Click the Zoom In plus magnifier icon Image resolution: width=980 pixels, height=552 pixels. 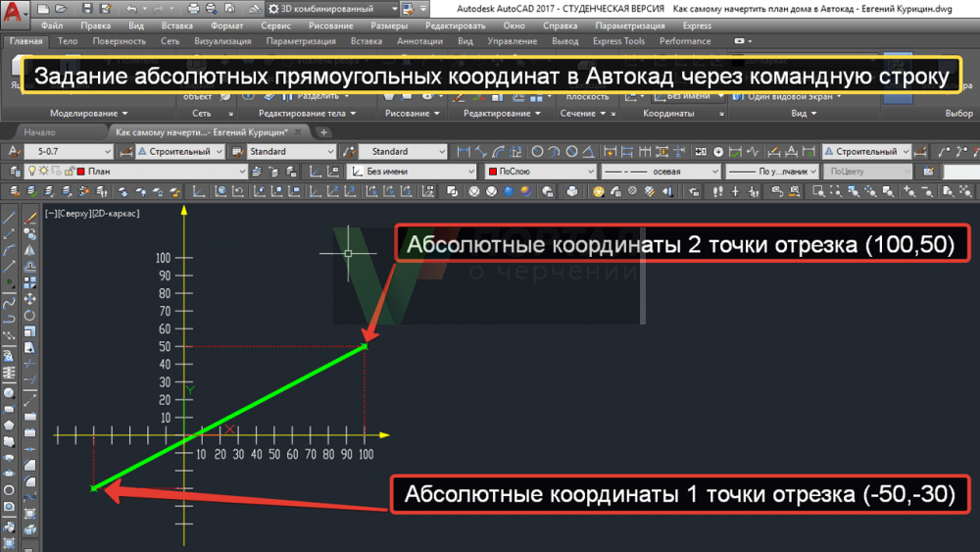909,191
